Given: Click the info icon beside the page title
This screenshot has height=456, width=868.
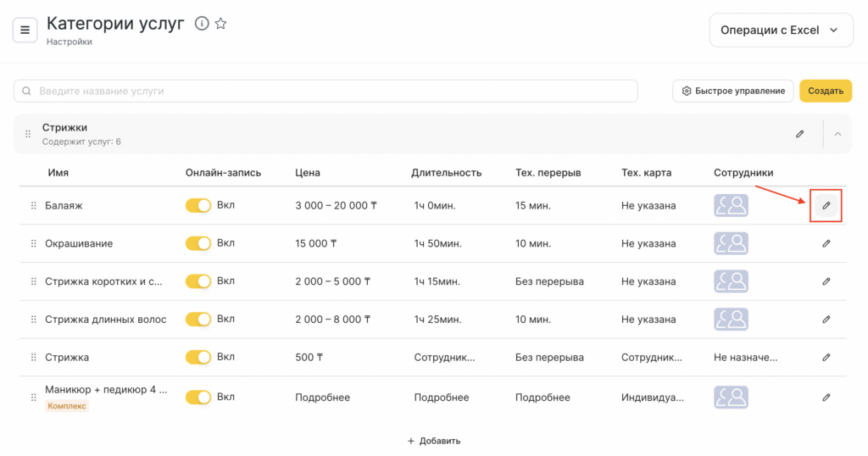Looking at the screenshot, I should click(202, 24).
